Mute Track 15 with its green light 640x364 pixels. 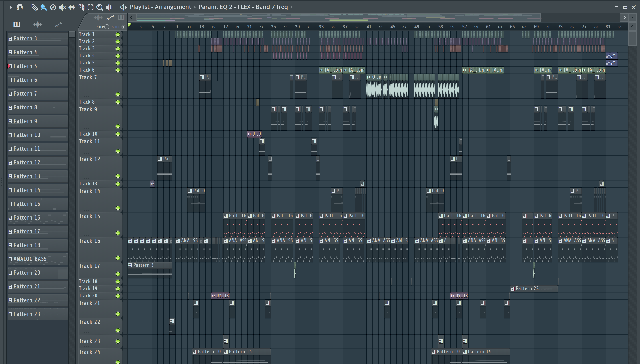[x=118, y=233]
